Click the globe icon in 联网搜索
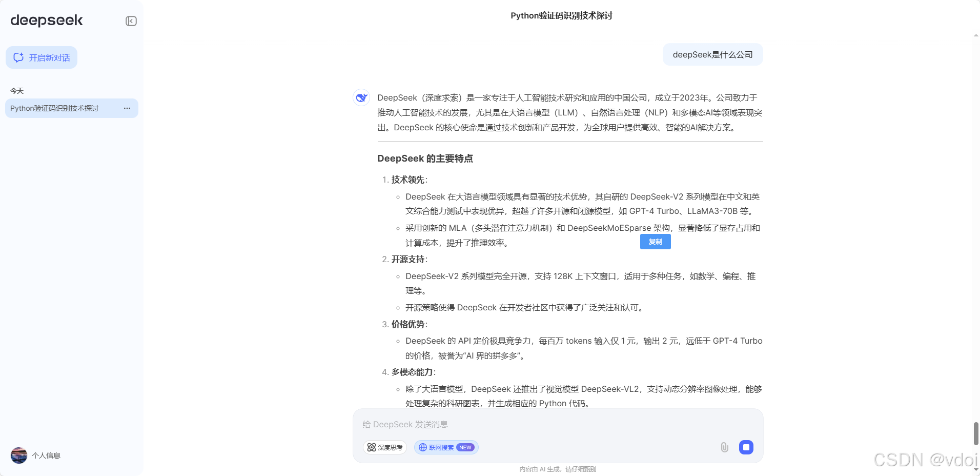This screenshot has width=980, height=476. point(423,447)
